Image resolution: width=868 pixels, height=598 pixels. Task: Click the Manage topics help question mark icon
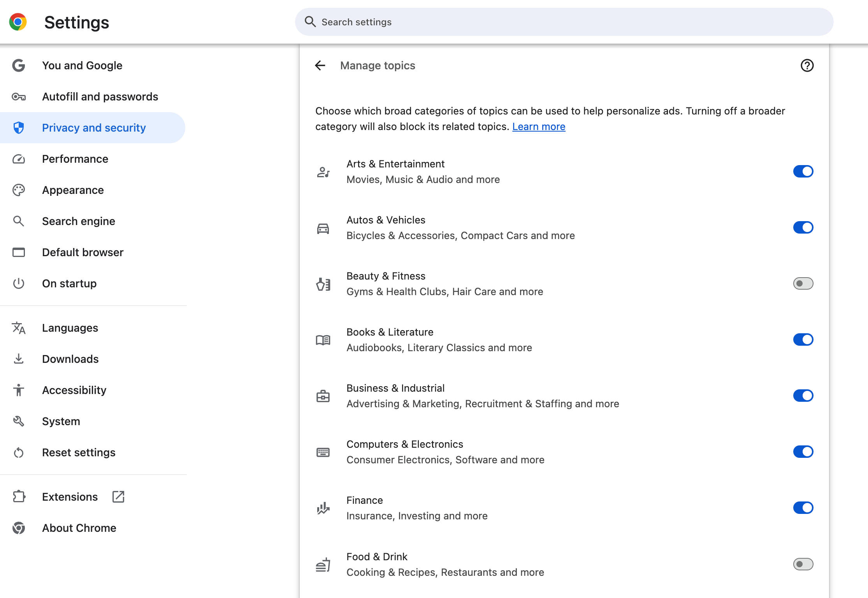[807, 65]
